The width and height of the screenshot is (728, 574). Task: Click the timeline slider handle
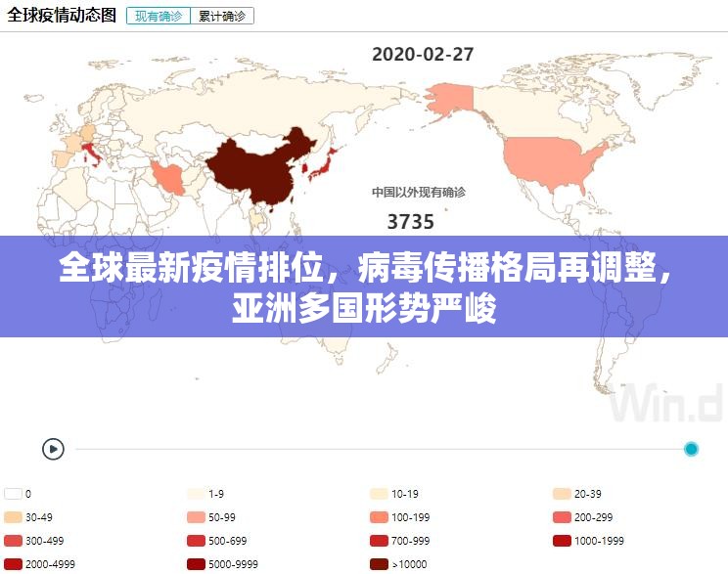tap(691, 449)
